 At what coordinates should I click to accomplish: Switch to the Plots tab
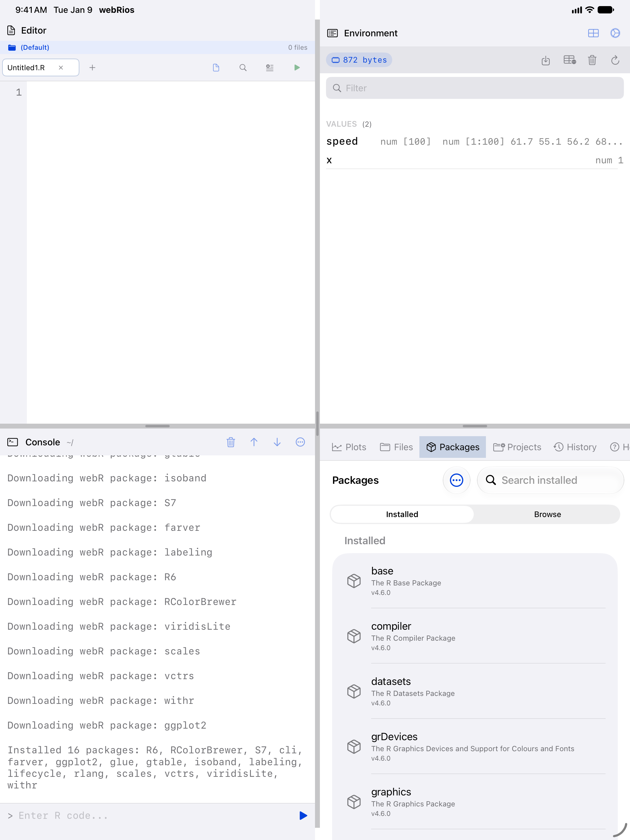point(349,447)
